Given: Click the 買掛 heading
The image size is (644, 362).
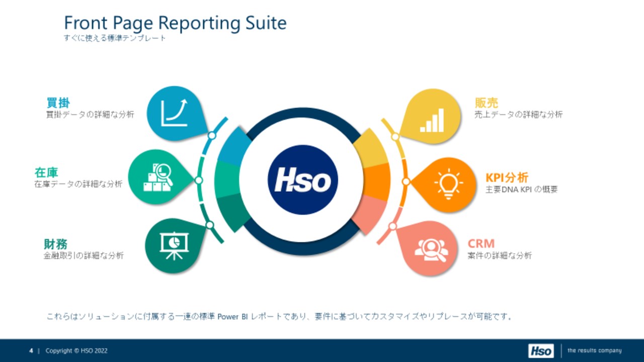Looking at the screenshot, I should (x=58, y=103).
